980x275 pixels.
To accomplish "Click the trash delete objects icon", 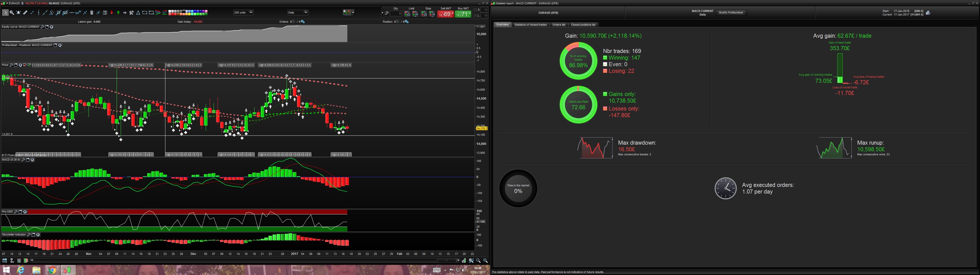I will point(92,12).
